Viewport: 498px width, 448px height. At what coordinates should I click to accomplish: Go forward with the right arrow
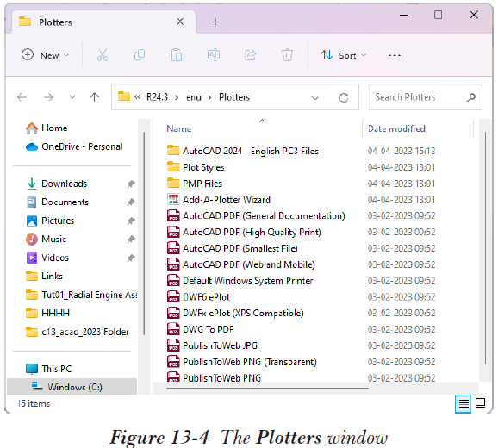click(x=48, y=97)
